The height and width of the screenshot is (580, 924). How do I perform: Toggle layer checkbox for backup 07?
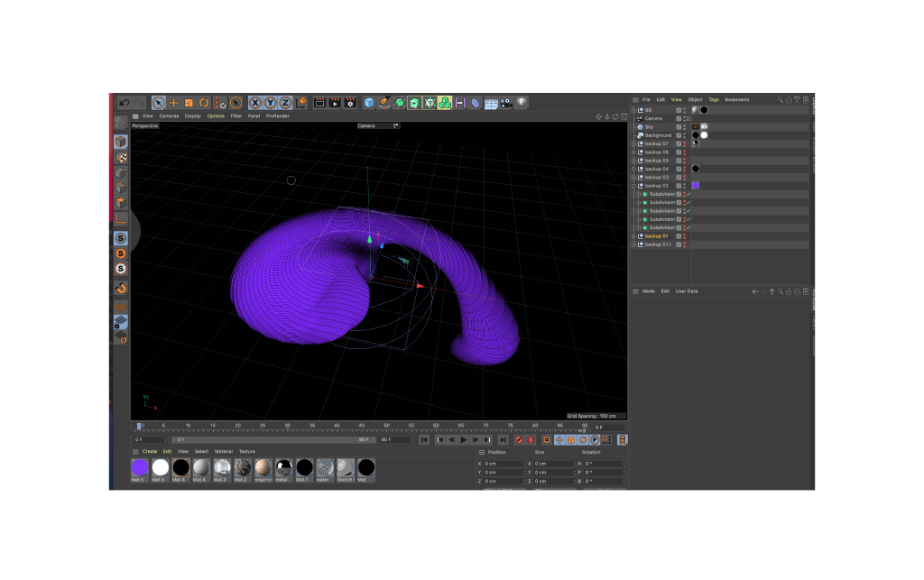(x=679, y=143)
